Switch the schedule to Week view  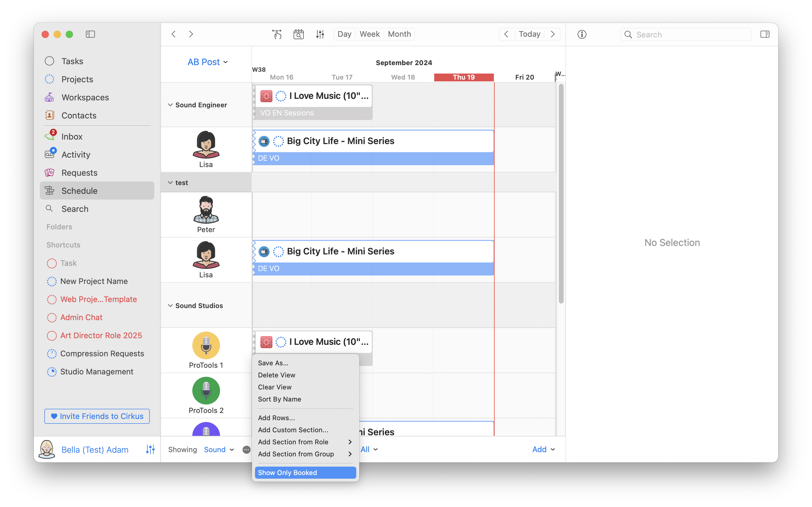pyautogui.click(x=369, y=34)
